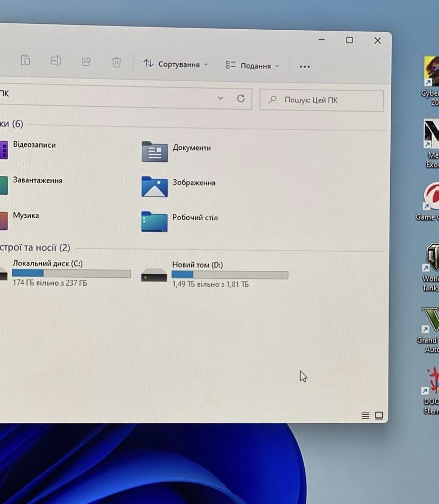
Task: Click the Paste clipboard icon in toolbar
Action: point(25,60)
